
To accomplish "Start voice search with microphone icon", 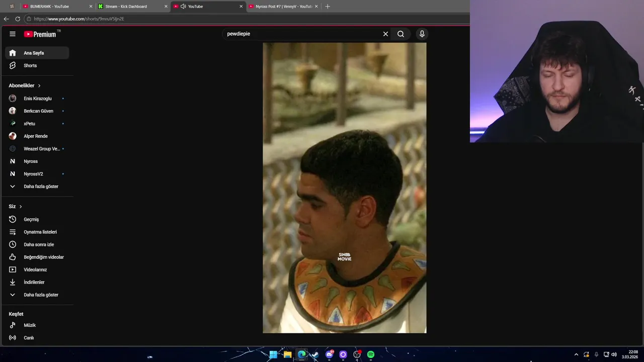I will pyautogui.click(x=422, y=34).
